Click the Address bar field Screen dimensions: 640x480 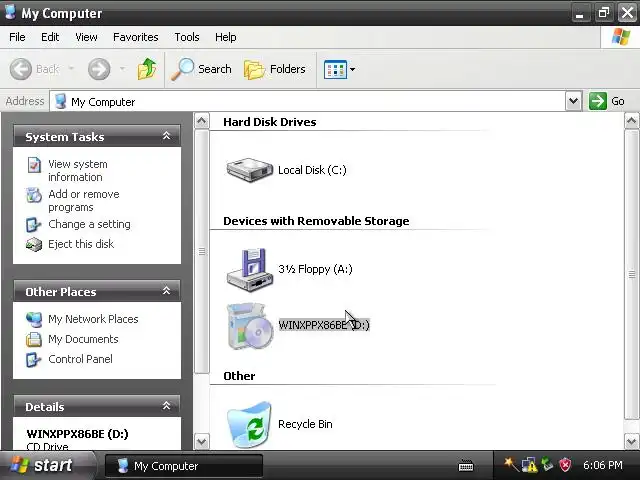point(308,101)
